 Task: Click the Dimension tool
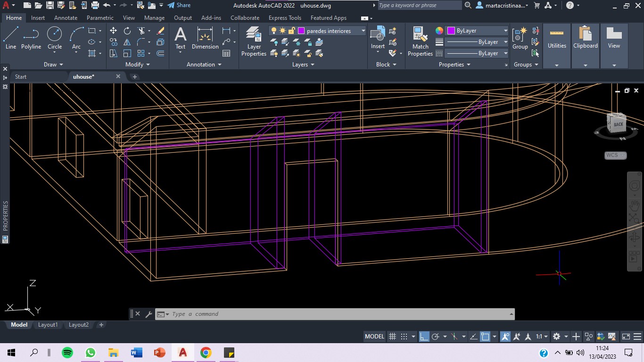pos(205,38)
